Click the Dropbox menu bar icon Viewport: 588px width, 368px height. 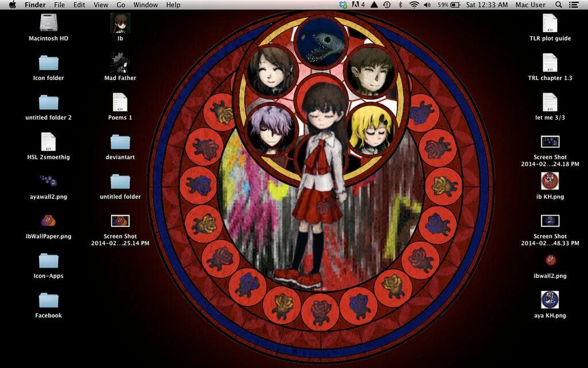[343, 5]
